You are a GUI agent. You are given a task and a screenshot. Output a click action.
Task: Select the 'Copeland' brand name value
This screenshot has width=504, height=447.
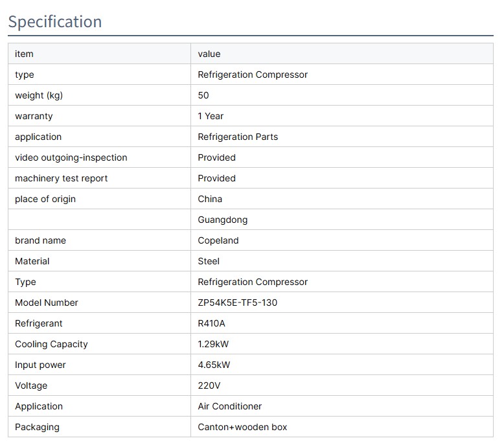coord(218,240)
